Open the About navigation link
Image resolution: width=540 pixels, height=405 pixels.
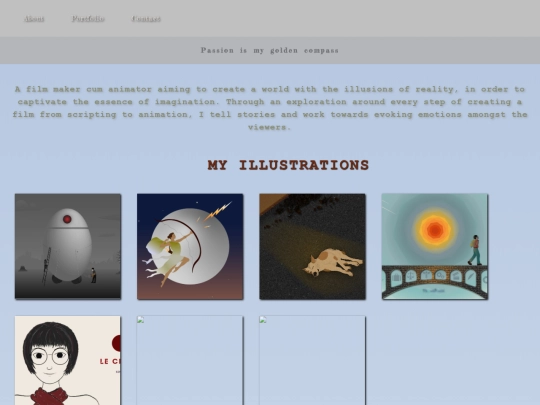(x=34, y=19)
